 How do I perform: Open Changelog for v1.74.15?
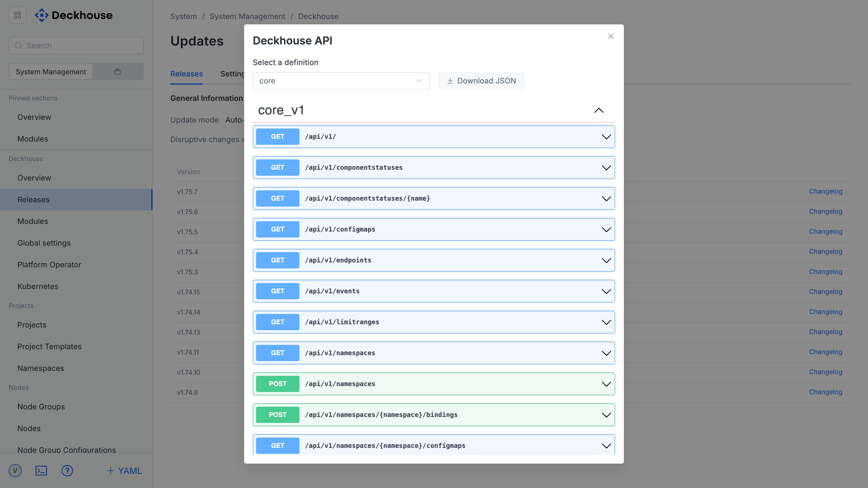pos(825,292)
